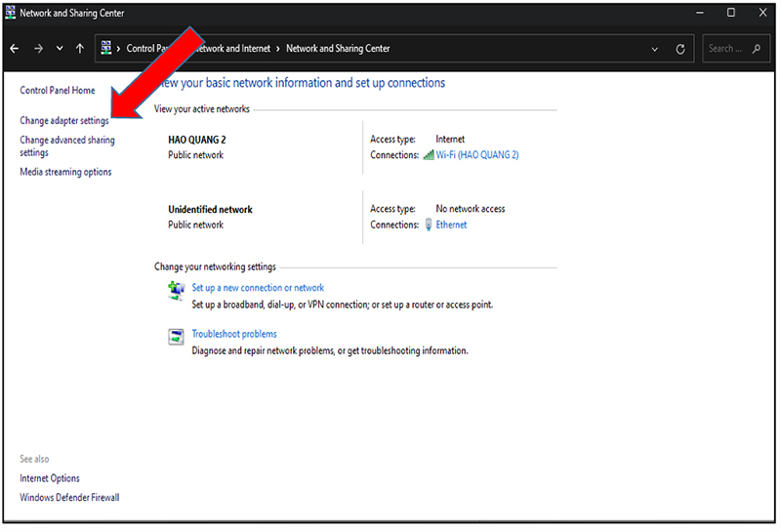Click the forward navigation arrow
This screenshot has width=781, height=532.
point(38,48)
